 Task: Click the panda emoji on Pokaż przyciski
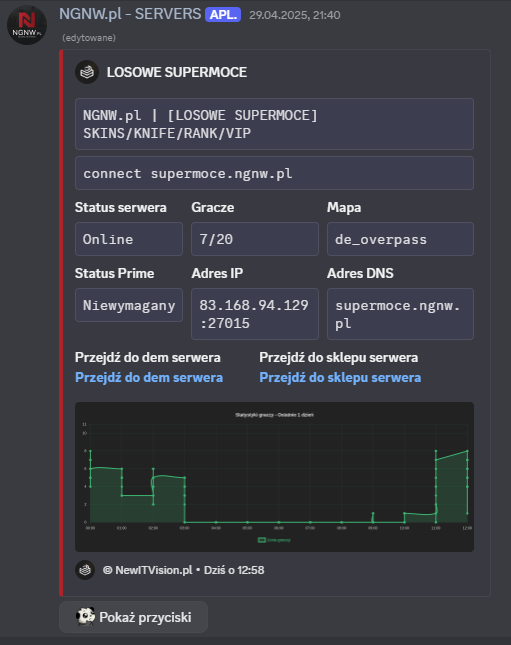coord(86,617)
